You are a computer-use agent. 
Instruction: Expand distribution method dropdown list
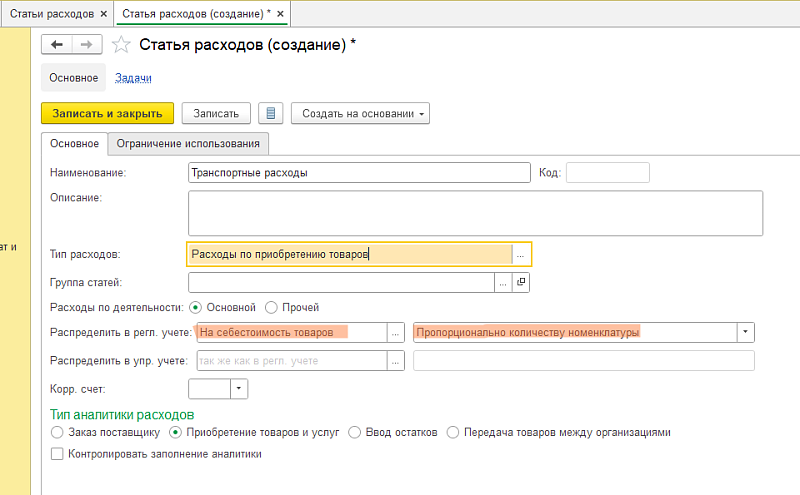point(745,332)
